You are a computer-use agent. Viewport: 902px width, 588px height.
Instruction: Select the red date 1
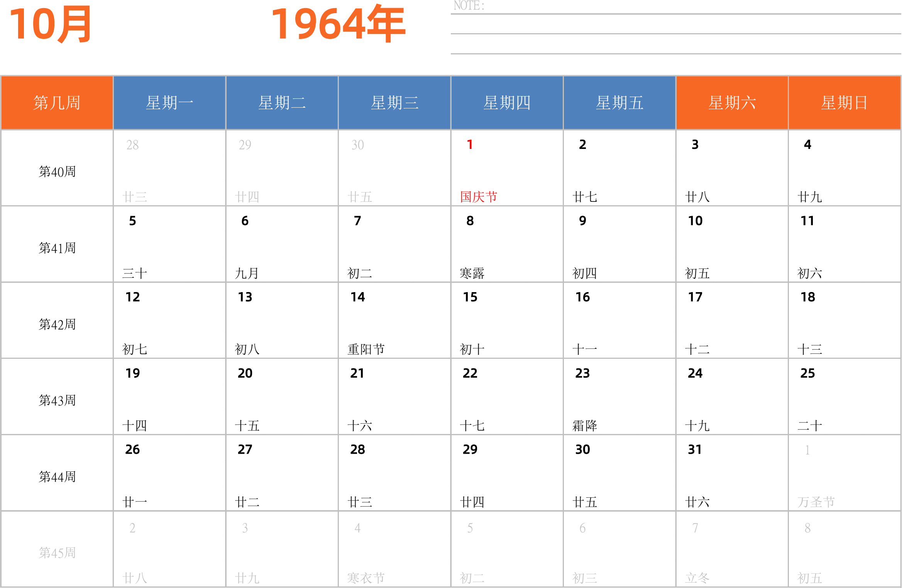[470, 145]
